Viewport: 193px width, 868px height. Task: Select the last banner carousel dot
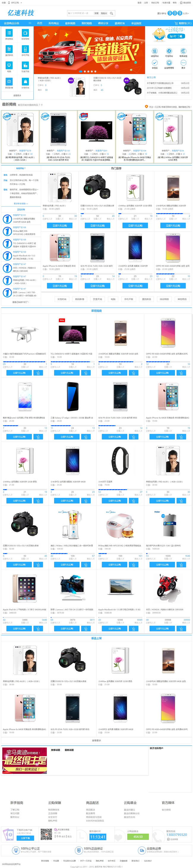click(95, 71)
